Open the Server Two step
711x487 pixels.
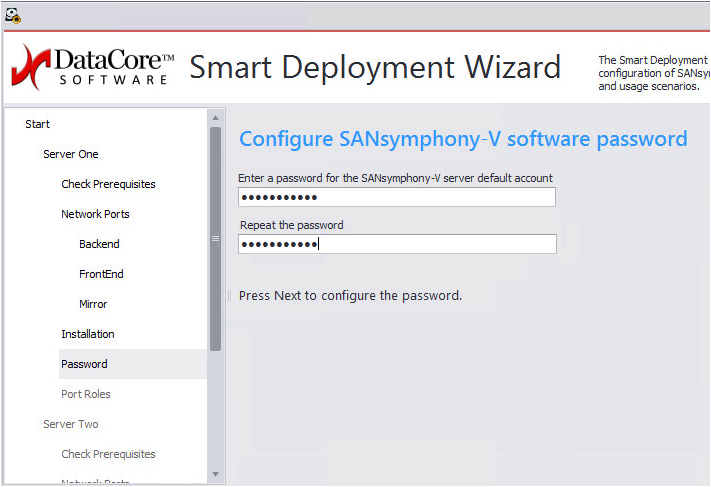pyautogui.click(x=71, y=424)
